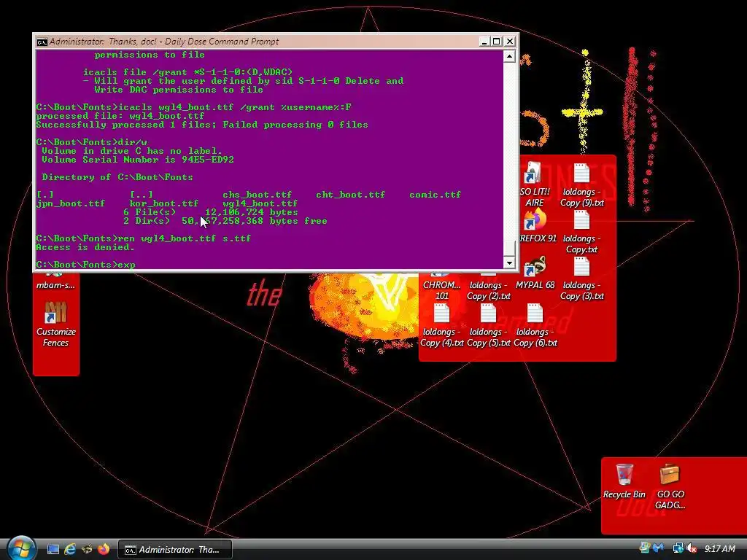Click the 'processed file: wgl4_boot.ttf' line
747x560 pixels.
(120, 116)
